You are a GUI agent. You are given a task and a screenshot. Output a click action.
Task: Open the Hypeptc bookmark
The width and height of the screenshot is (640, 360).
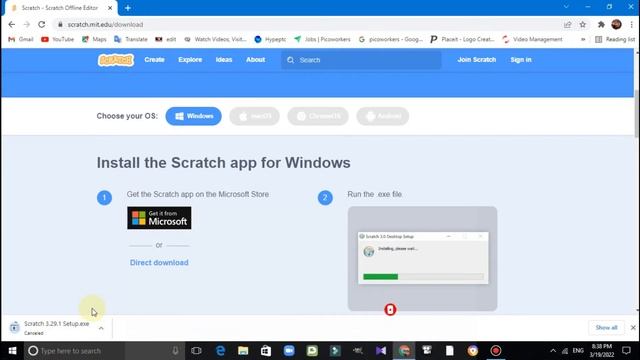click(x=270, y=39)
